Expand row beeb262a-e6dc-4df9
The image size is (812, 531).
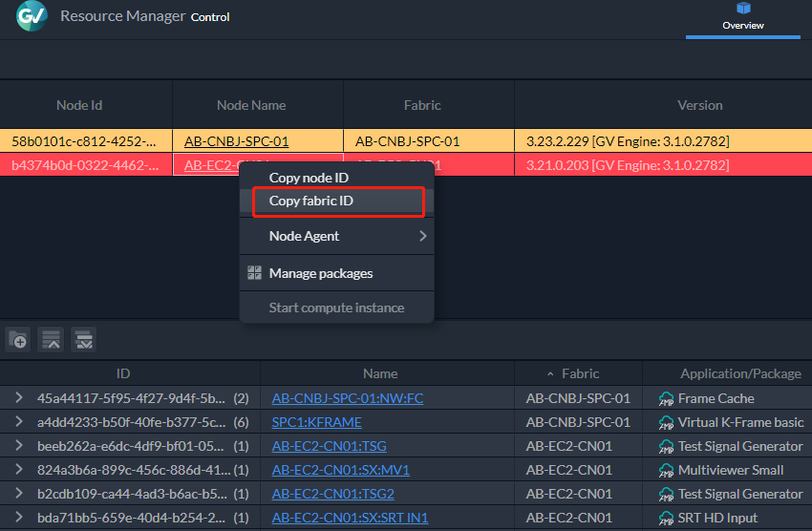pyautogui.click(x=19, y=445)
